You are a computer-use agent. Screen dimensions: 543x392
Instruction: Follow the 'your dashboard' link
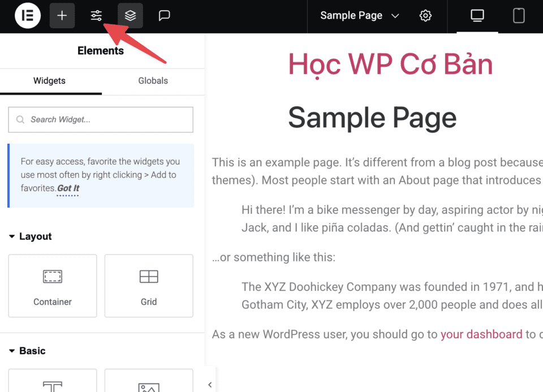[x=481, y=334]
